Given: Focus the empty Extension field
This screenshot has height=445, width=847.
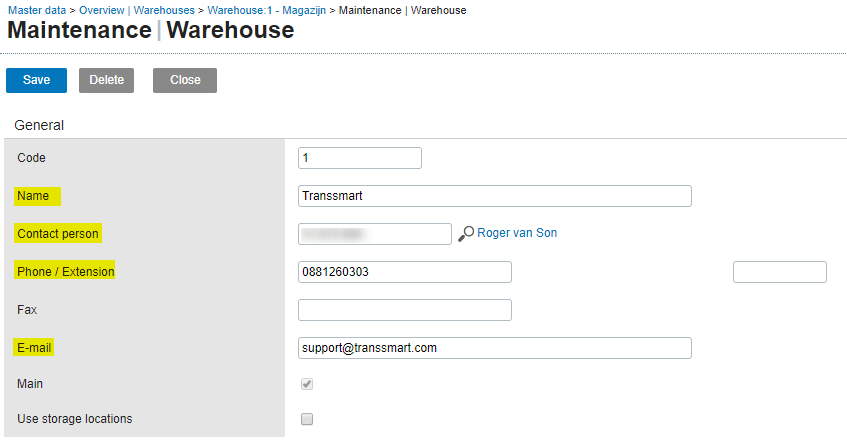Looking at the screenshot, I should click(779, 272).
